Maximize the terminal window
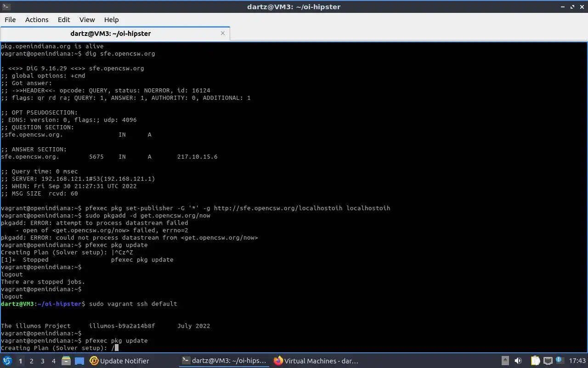 [572, 7]
